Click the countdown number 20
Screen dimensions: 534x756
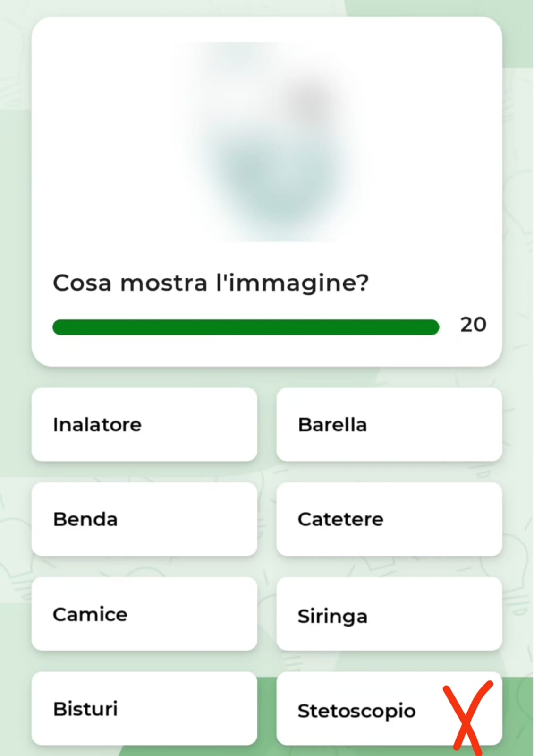(473, 325)
